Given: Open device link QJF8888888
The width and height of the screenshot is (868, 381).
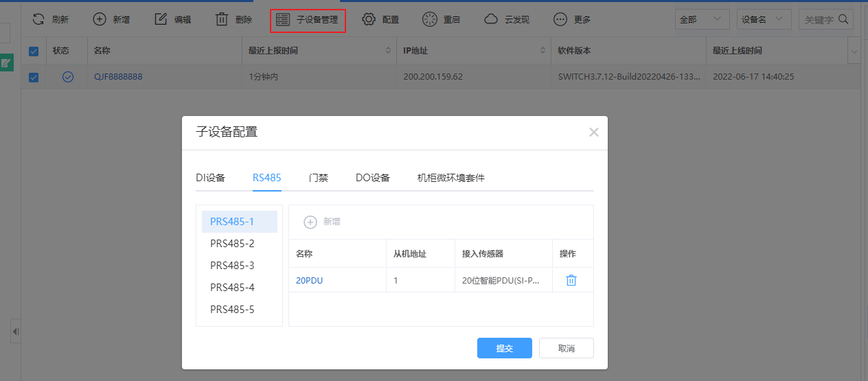Looking at the screenshot, I should [118, 77].
